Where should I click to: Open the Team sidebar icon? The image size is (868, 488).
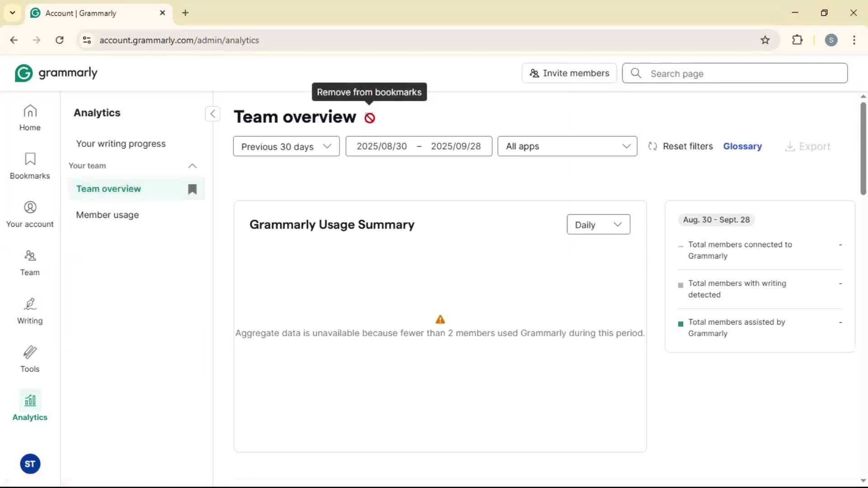click(x=30, y=263)
